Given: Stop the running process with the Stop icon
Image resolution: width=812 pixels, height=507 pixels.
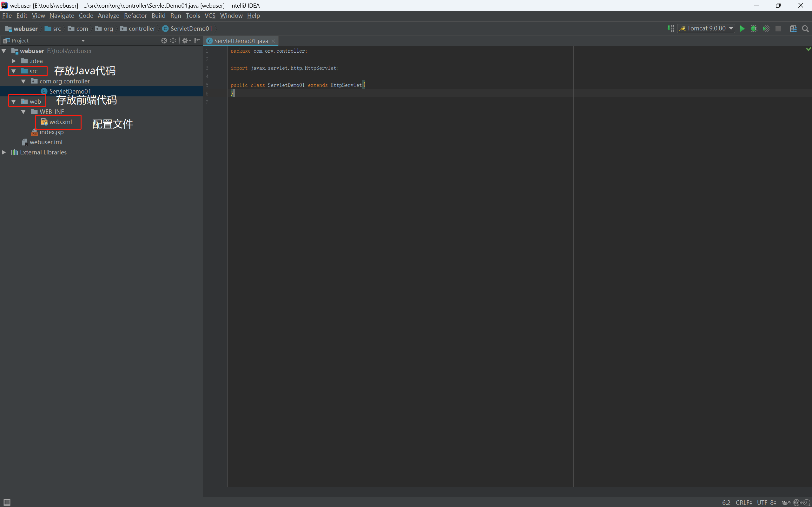Looking at the screenshot, I should 778,29.
